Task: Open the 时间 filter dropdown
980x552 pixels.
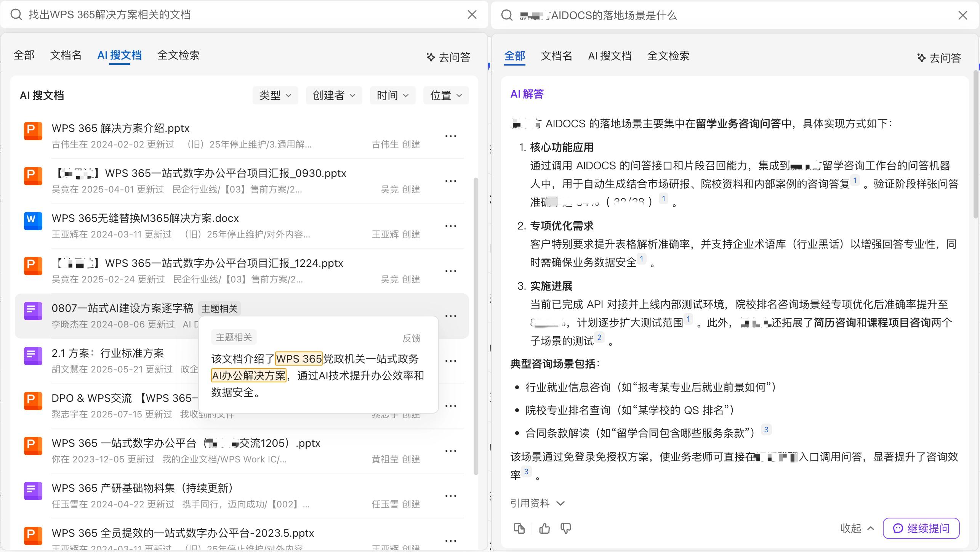Action: tap(392, 95)
